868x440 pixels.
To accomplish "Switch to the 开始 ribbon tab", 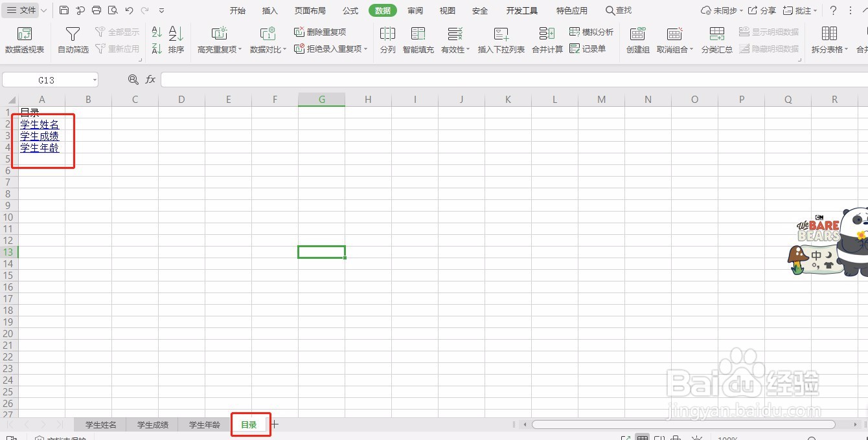I will point(238,10).
